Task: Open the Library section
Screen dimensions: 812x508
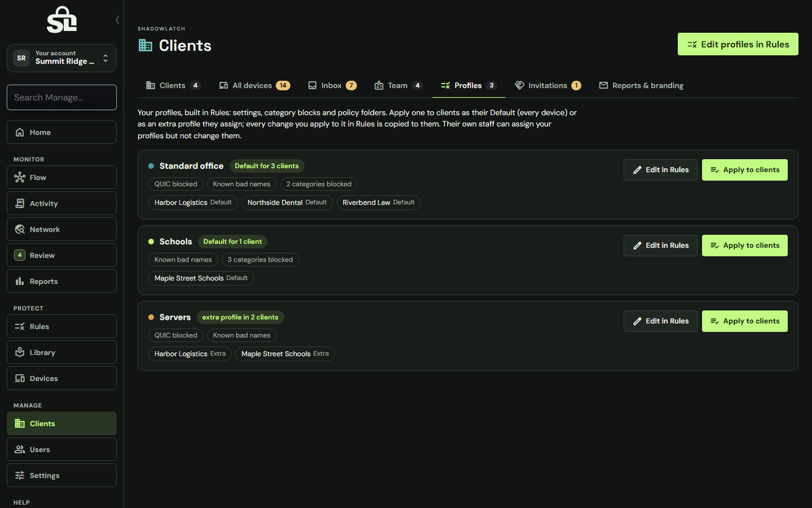Action: pos(61,352)
